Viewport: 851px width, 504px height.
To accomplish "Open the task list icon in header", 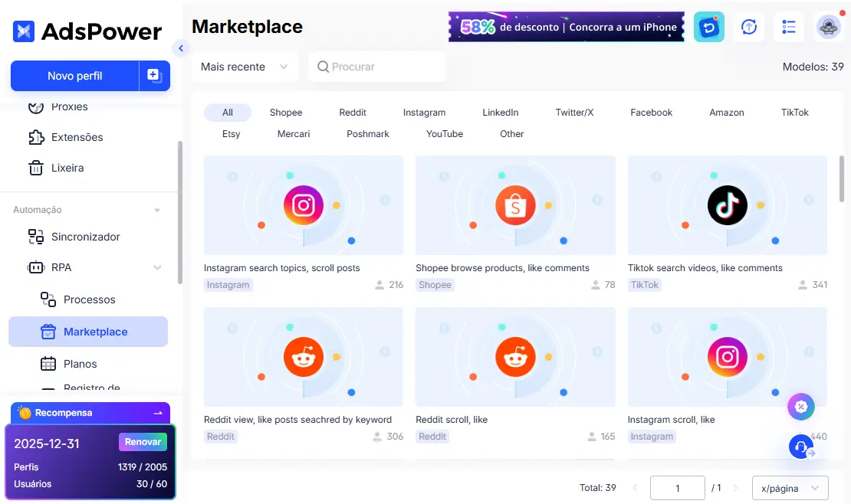I will coord(789,28).
